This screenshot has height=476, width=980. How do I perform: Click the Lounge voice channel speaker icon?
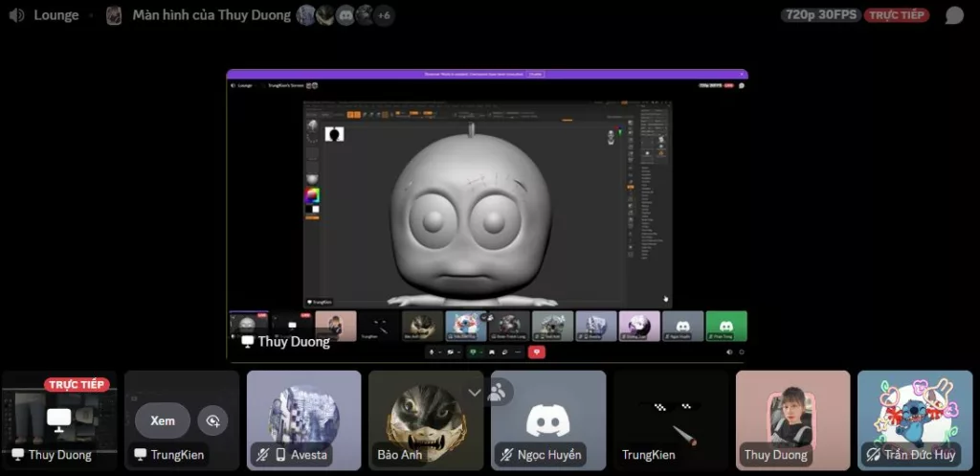16,15
